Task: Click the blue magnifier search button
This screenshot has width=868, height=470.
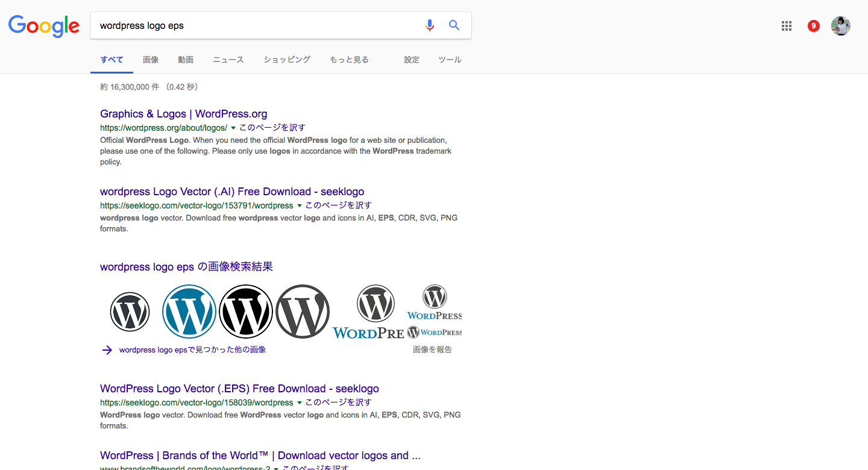Action: pyautogui.click(x=454, y=25)
